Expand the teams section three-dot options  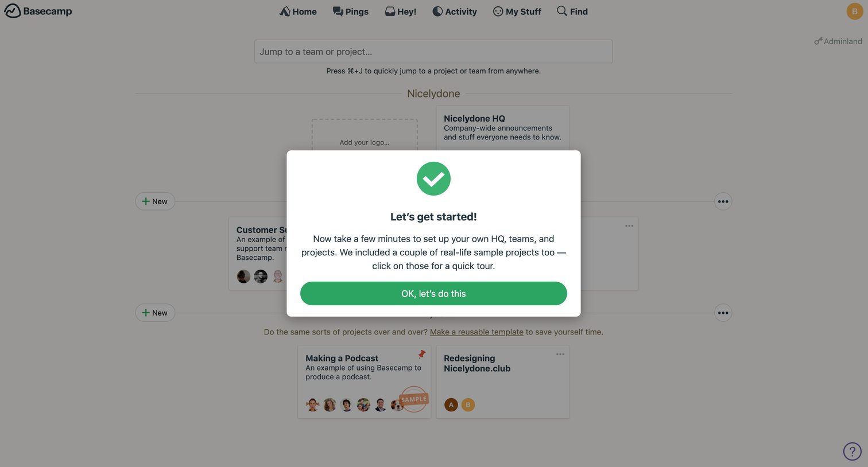[723, 201]
